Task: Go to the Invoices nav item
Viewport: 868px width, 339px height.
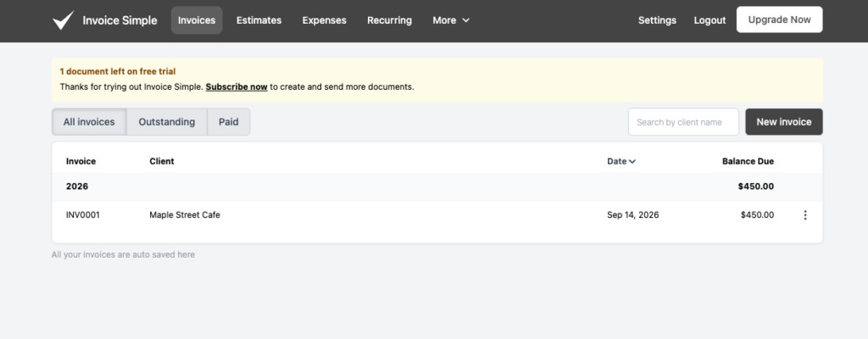Action: point(197,20)
